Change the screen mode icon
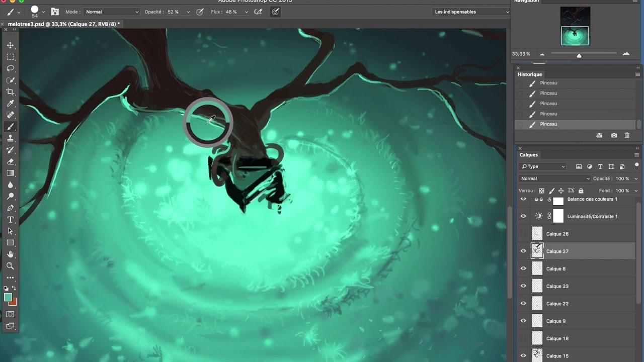Screen dimensions: 644x362 [x=10, y=326]
